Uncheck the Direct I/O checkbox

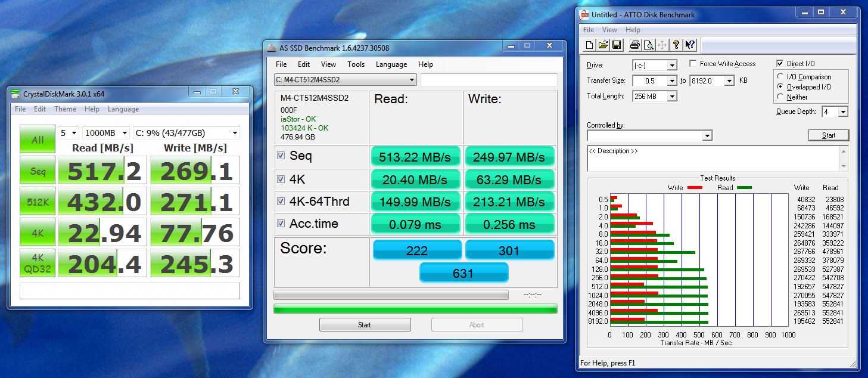tap(780, 63)
